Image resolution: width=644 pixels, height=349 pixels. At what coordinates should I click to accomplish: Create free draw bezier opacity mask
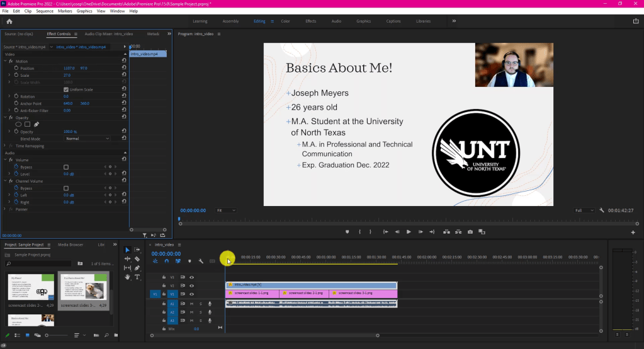click(37, 124)
